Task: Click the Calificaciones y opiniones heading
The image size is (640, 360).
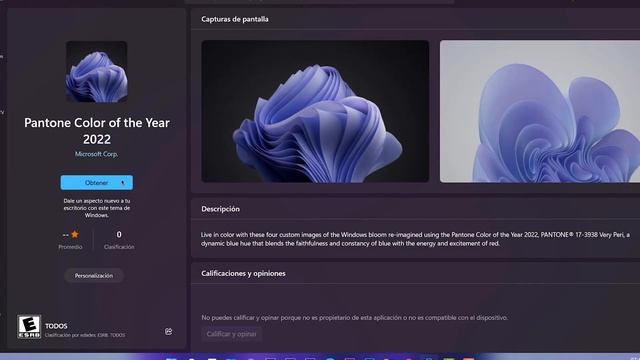Action: (243, 273)
